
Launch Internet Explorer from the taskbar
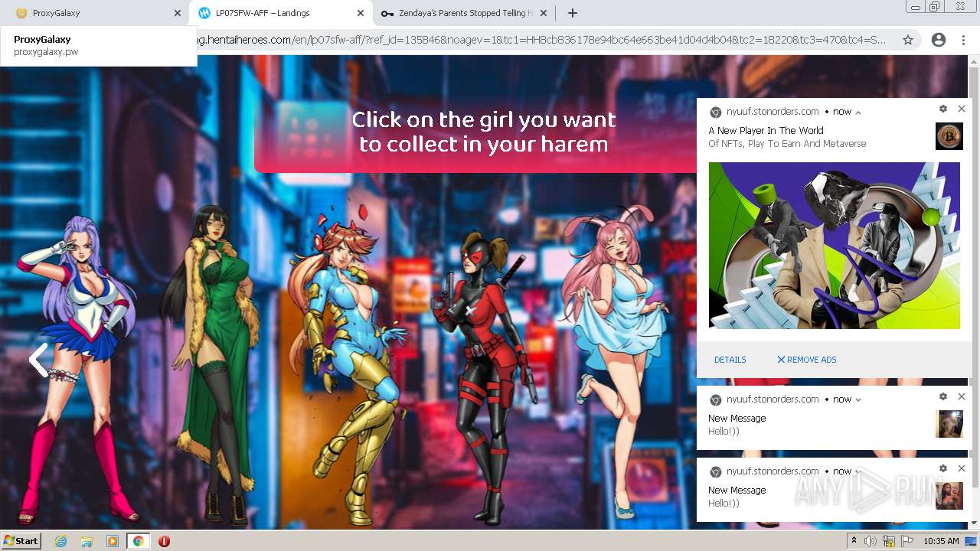coord(60,541)
